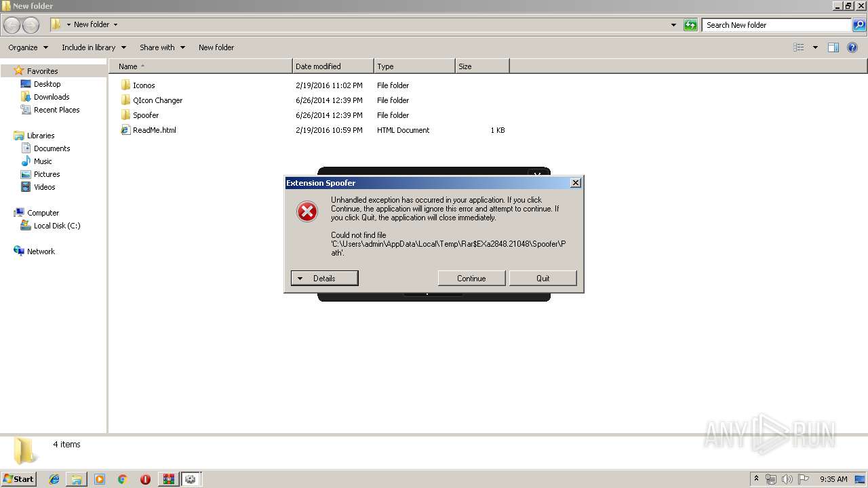The width and height of the screenshot is (868, 488).
Task: Click the refresh icon beside the address bar
Action: point(690,25)
